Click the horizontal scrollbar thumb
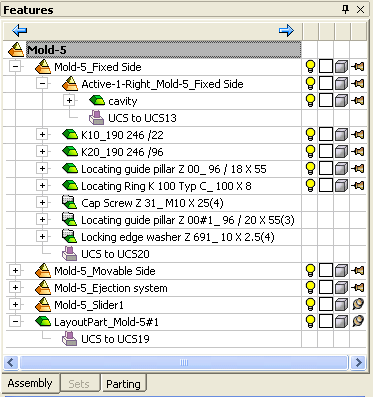The width and height of the screenshot is (373, 397). point(184,362)
